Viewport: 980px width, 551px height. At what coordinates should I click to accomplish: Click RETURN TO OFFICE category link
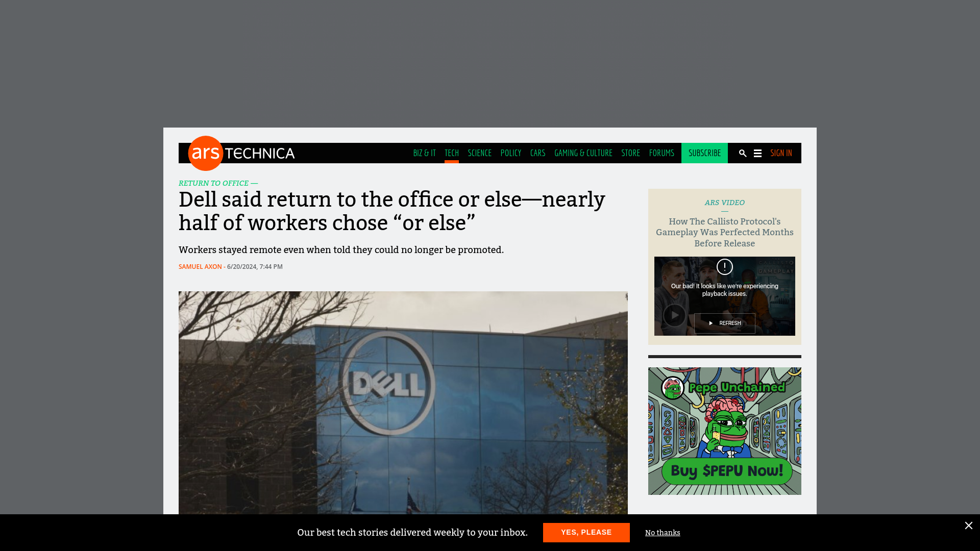click(213, 183)
